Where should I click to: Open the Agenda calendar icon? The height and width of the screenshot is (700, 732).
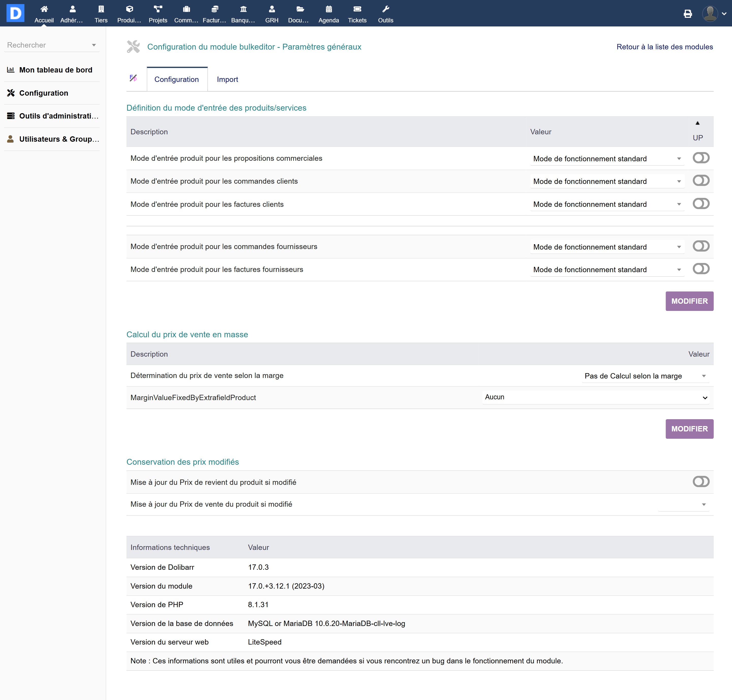(329, 9)
